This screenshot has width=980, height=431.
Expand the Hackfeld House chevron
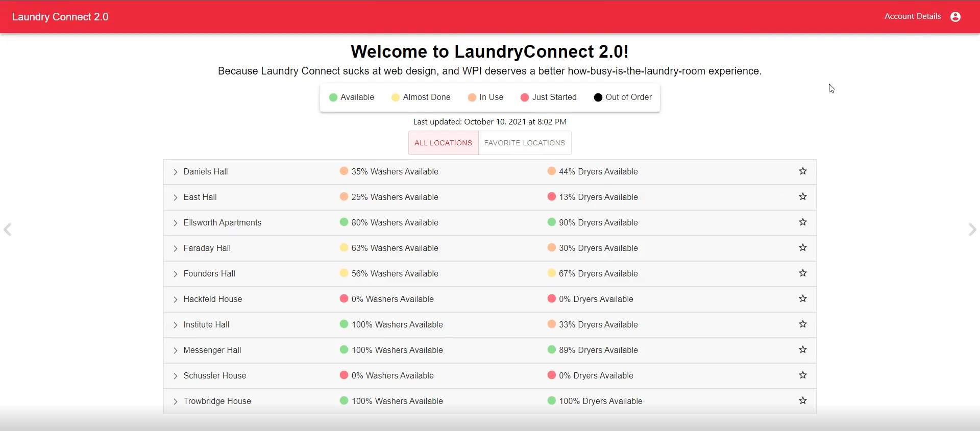(x=175, y=299)
